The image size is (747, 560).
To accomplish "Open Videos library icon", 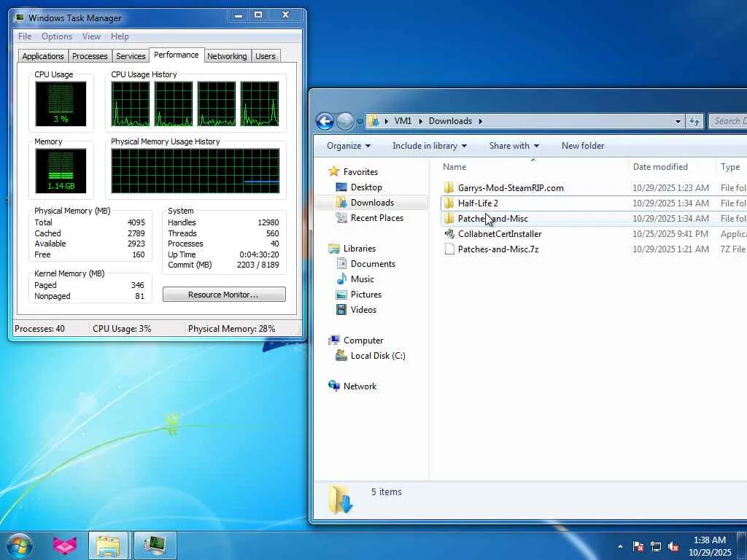I will 341,309.
